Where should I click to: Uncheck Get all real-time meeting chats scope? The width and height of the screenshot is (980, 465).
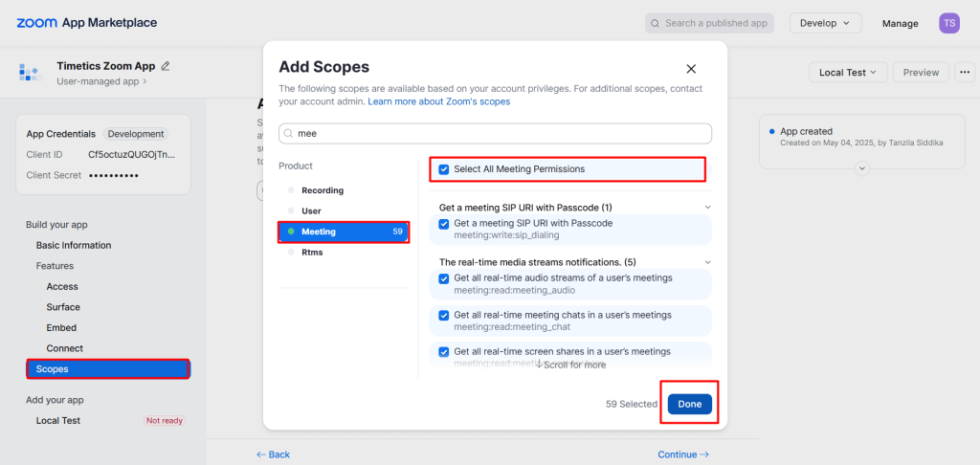pos(444,315)
